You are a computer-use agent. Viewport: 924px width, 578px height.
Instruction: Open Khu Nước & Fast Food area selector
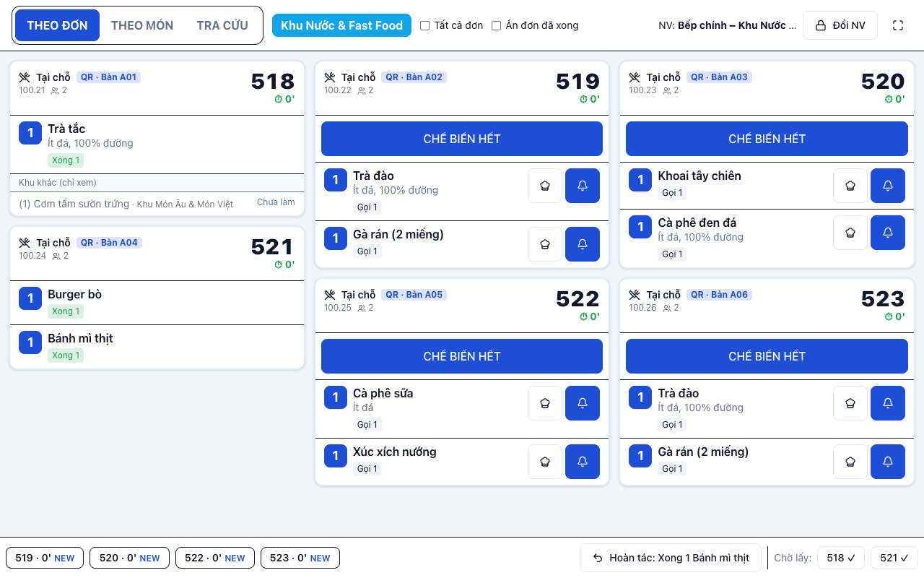(341, 25)
